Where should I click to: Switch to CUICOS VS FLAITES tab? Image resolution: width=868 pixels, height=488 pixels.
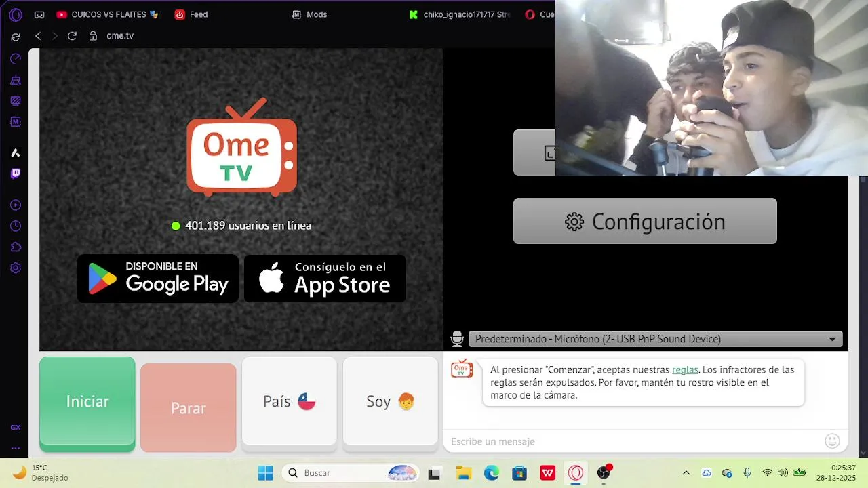(108, 14)
